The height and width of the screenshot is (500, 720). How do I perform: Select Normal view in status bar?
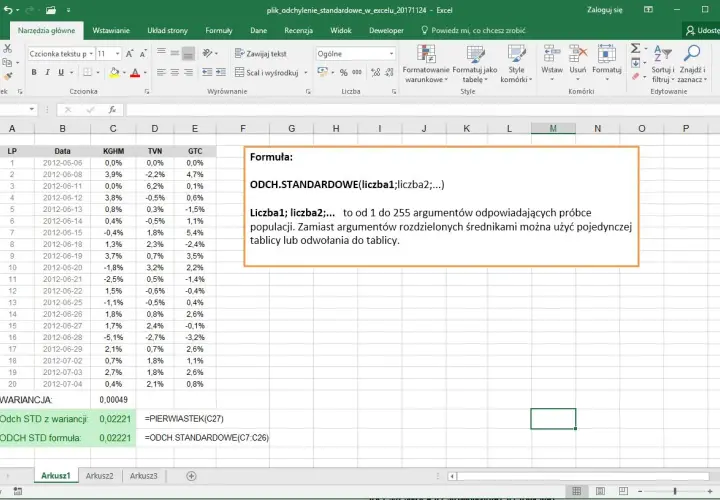577,491
